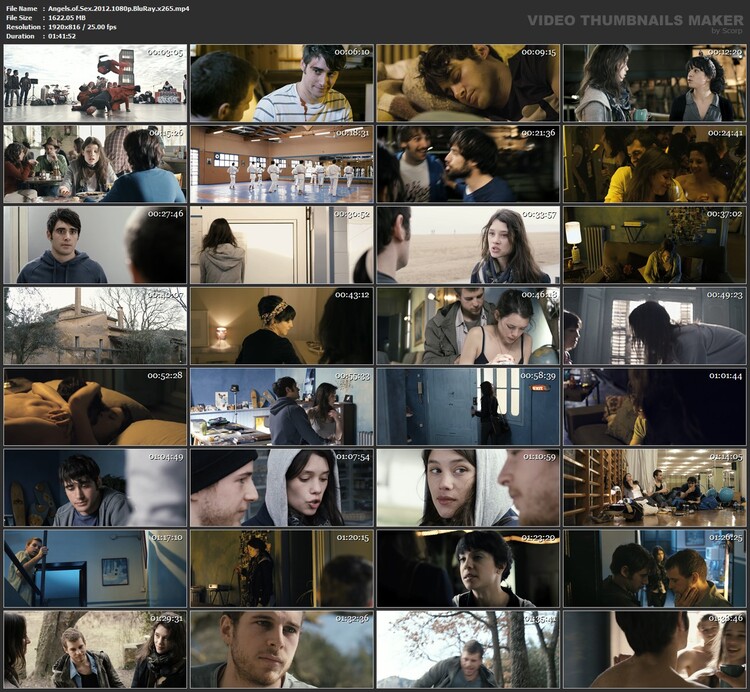
Task: Click the 00:58:39 blue door thumbnail
Action: [x=468, y=407]
